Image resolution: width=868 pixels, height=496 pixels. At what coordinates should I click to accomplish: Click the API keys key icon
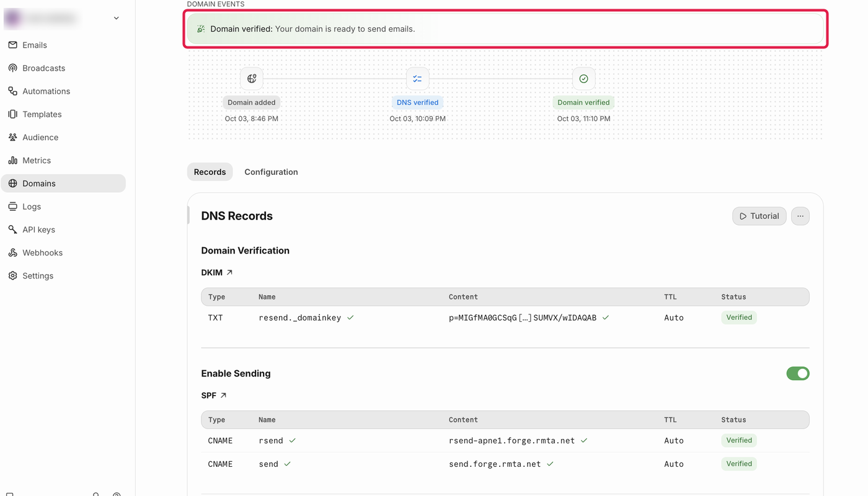12,229
